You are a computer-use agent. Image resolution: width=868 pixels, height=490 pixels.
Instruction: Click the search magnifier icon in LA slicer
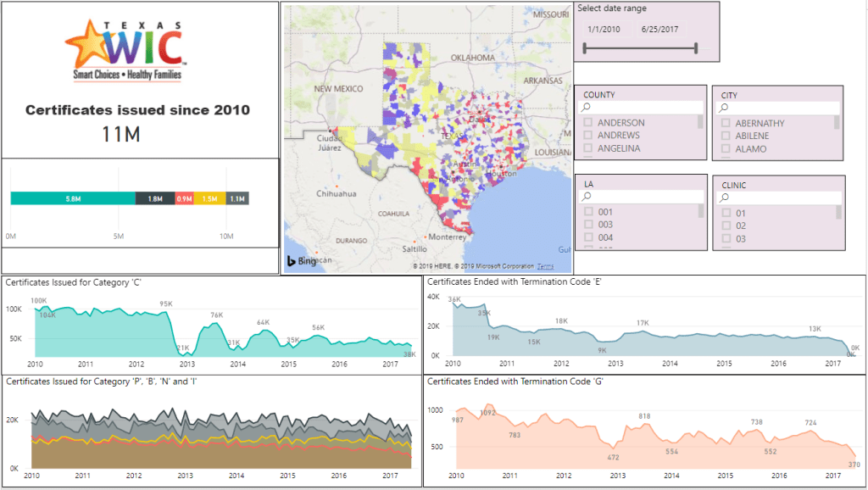587,198
